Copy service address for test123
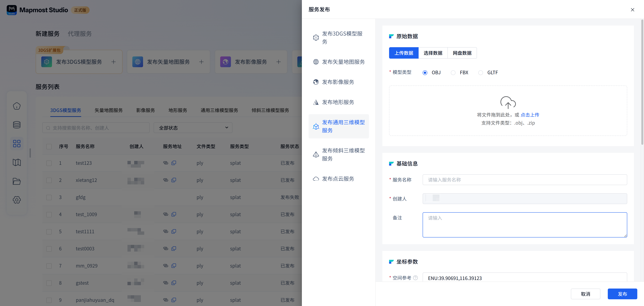Image resolution: width=644 pixels, height=306 pixels. pyautogui.click(x=174, y=163)
